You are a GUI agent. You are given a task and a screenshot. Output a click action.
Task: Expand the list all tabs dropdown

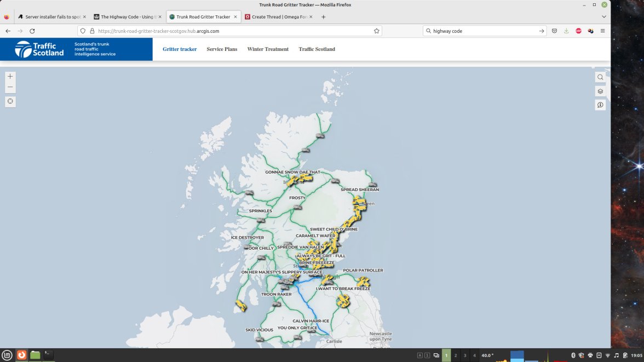point(604,17)
